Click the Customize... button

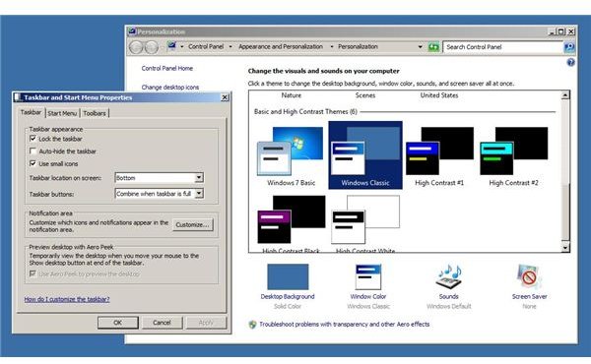click(192, 224)
